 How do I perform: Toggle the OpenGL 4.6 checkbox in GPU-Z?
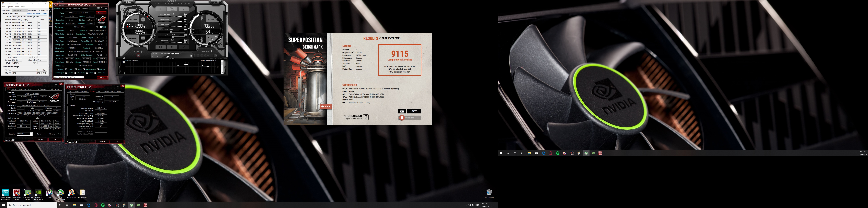[95, 73]
